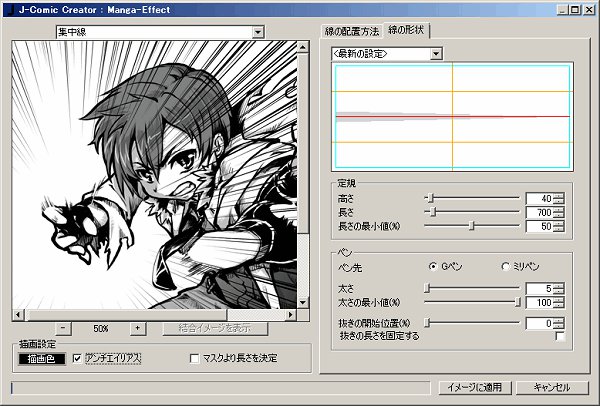Click the preview horizontal scrollbar right arrow
The width and height of the screenshot is (600, 406).
tap(291, 315)
